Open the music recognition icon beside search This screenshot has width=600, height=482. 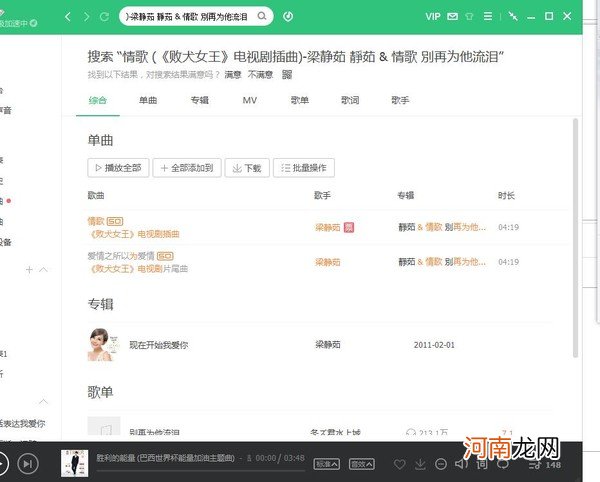[x=288, y=16]
